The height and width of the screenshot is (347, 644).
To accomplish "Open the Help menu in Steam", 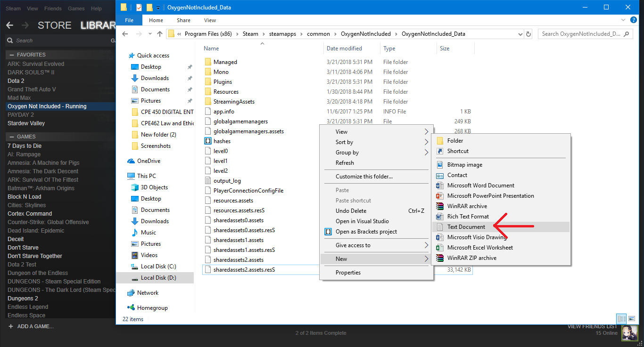I will click(96, 8).
